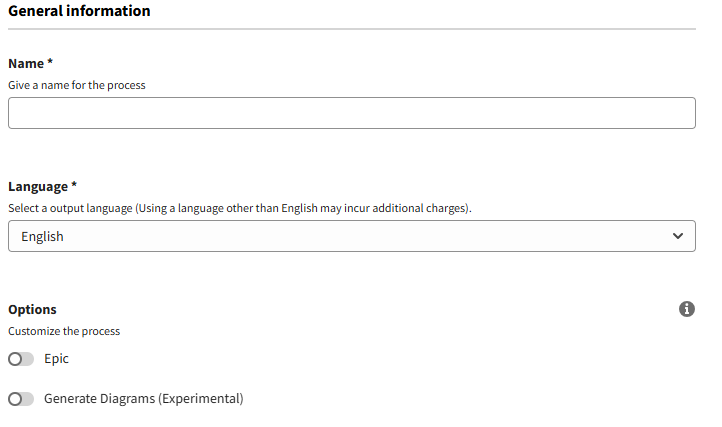
Task: Click the "Options" section heading
Action: [32, 309]
